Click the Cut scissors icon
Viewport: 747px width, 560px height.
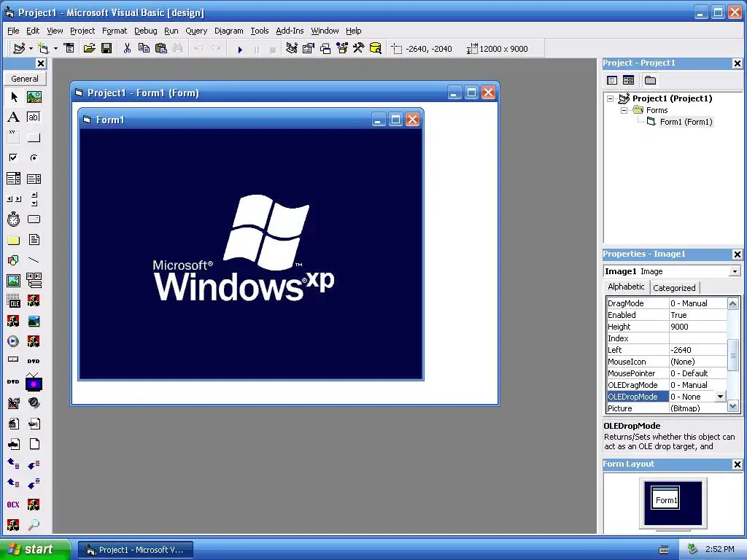pyautogui.click(x=127, y=48)
